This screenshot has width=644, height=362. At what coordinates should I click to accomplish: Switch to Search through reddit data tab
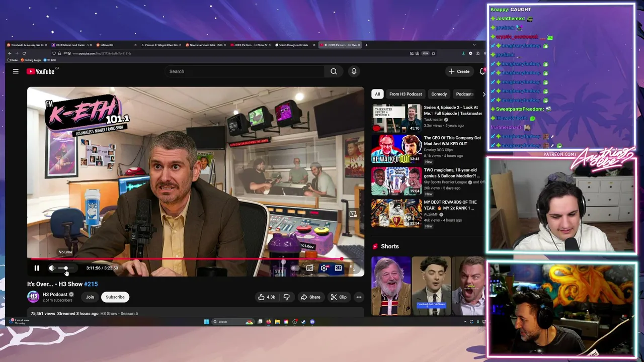click(x=296, y=45)
